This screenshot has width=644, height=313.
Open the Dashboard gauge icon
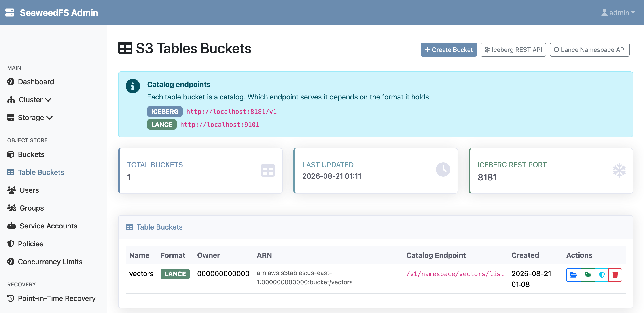(x=11, y=82)
